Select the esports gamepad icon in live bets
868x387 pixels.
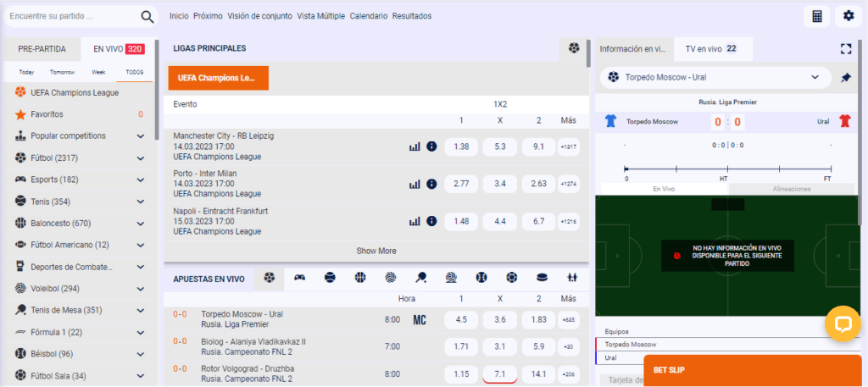[x=299, y=277]
